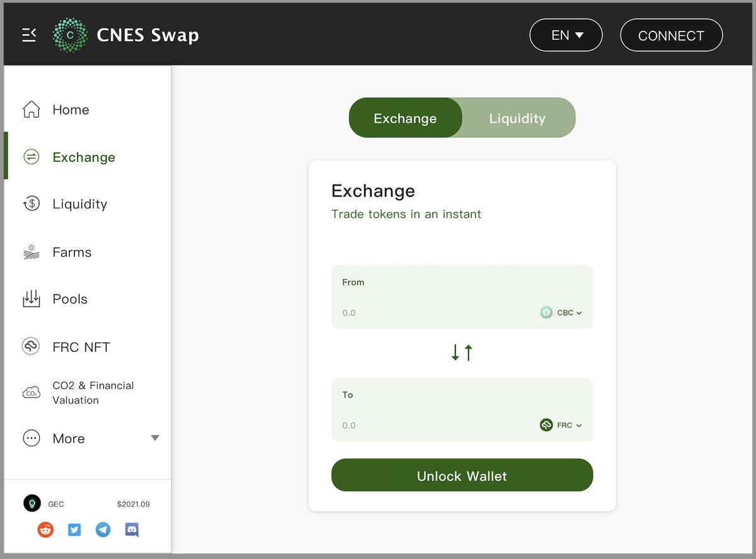Image resolution: width=756 pixels, height=559 pixels.
Task: Click the Liquidity dollar icon
Action: click(x=31, y=204)
